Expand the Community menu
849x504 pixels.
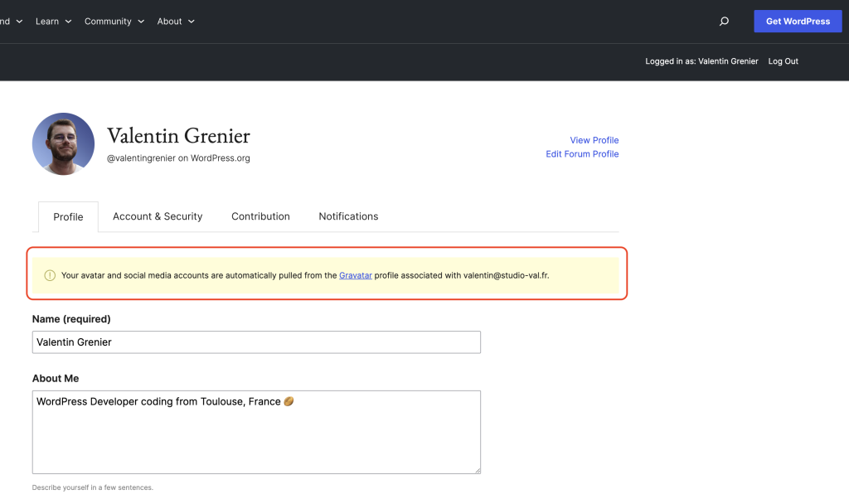pyautogui.click(x=114, y=21)
